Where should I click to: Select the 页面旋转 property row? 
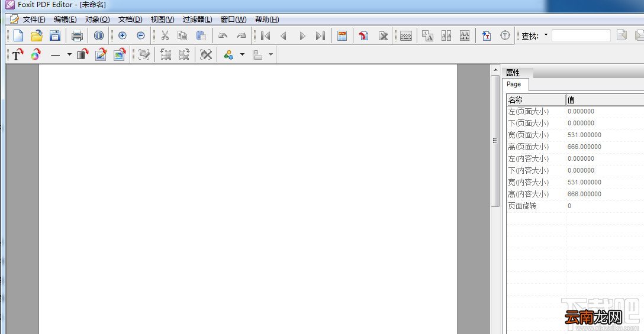575,206
